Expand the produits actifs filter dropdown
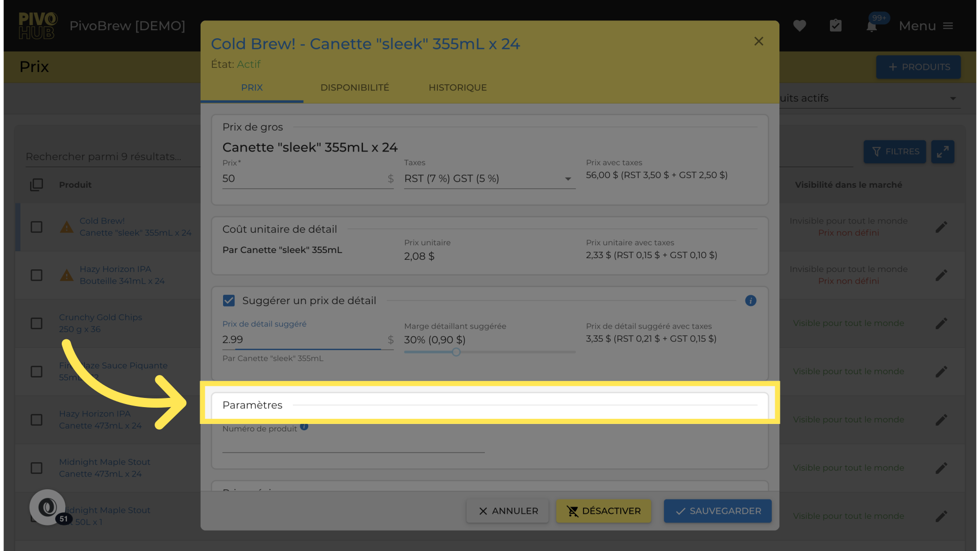980x551 pixels. 952,98
